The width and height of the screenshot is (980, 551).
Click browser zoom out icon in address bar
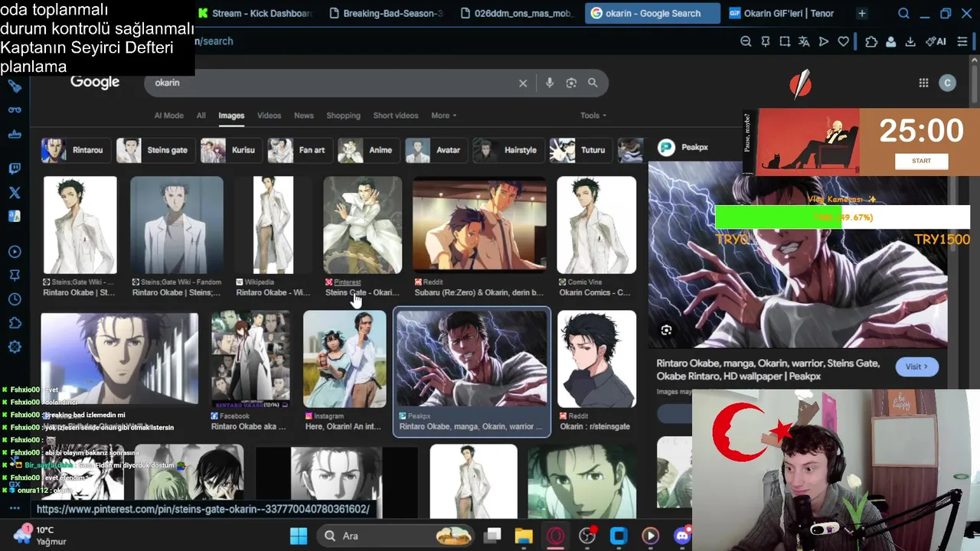click(746, 41)
